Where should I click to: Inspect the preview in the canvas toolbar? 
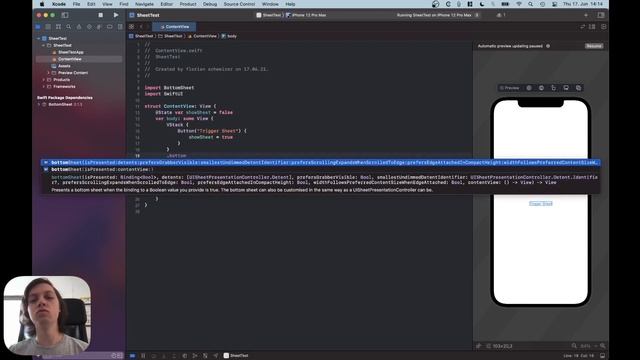541,88
